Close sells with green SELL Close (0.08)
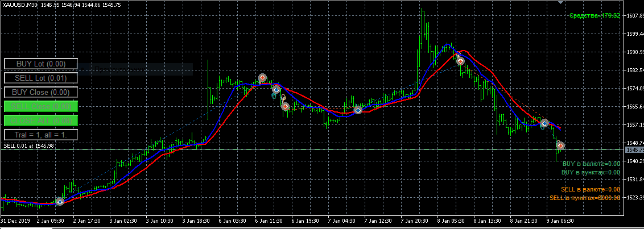 coord(41,107)
